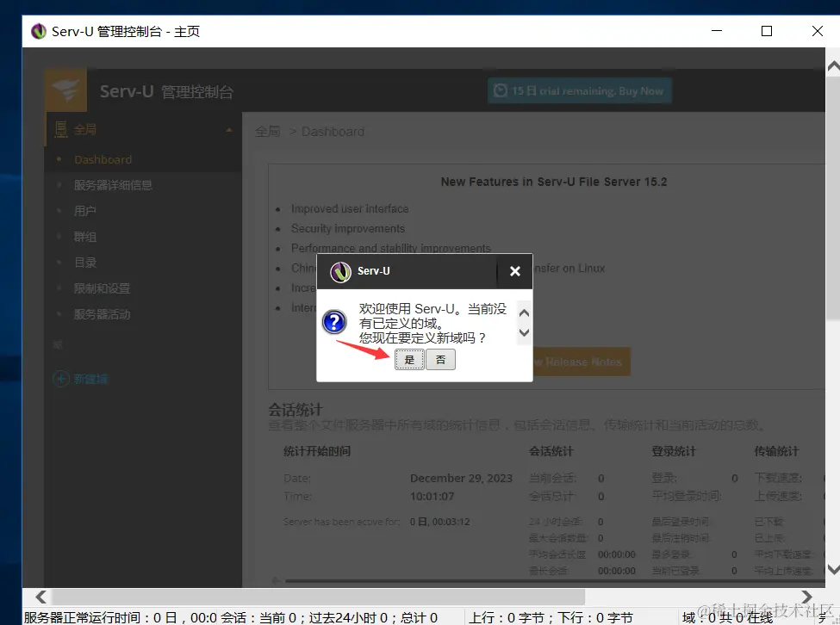This screenshot has width=840, height=625.
Task: Click the 'Security improvements' bullet text
Action: [348, 228]
